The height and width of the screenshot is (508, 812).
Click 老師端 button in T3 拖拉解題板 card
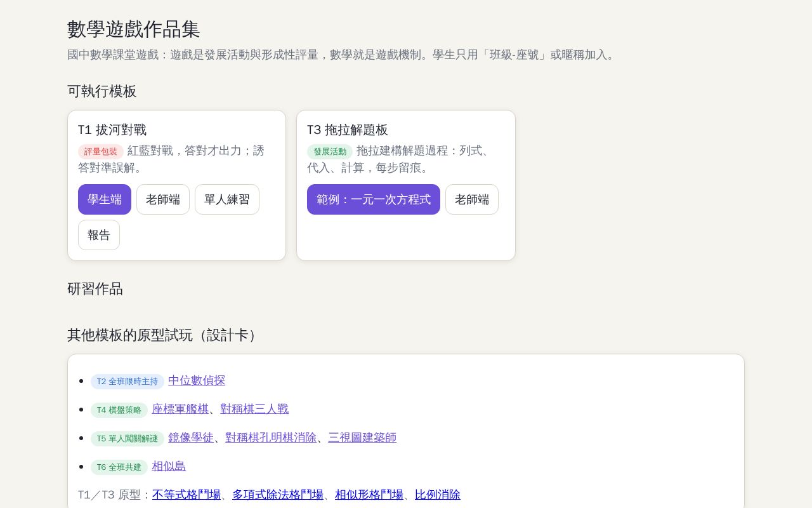472,199
